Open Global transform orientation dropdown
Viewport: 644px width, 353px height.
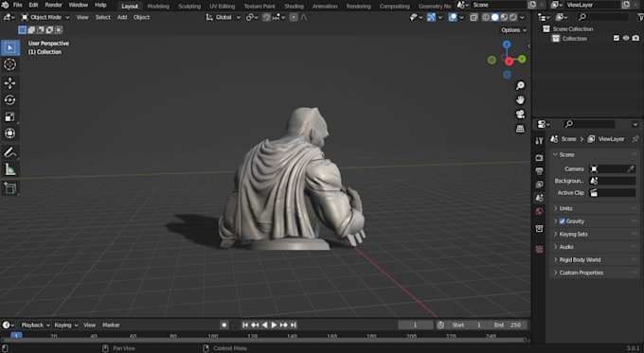(x=224, y=17)
